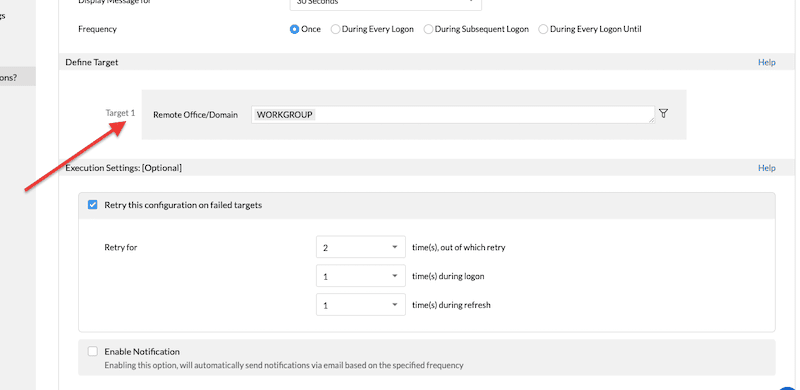
Task: Open the times during refresh dropdown
Action: pos(361,305)
